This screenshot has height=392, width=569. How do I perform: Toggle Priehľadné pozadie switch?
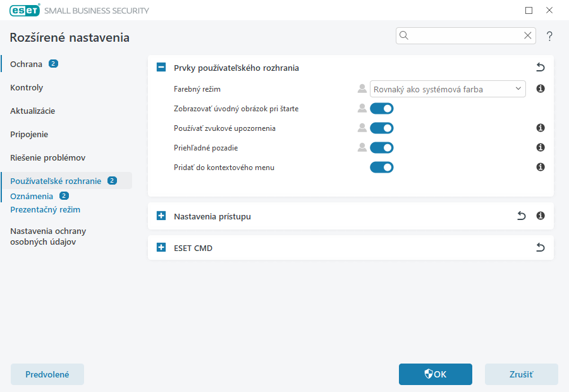click(x=382, y=148)
